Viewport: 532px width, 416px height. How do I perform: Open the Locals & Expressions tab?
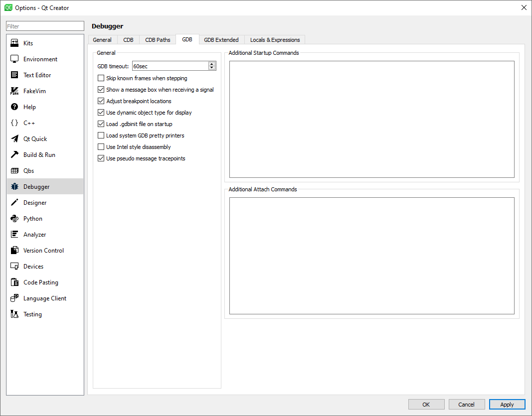point(274,39)
